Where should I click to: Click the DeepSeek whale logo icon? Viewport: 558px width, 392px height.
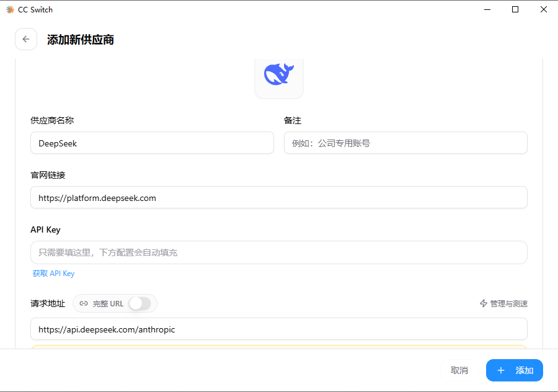(279, 74)
